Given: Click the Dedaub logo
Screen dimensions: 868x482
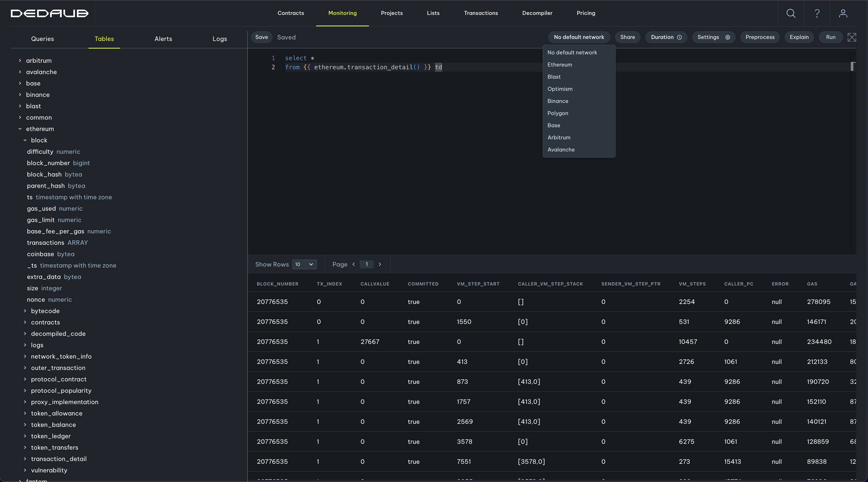Looking at the screenshot, I should (x=50, y=13).
